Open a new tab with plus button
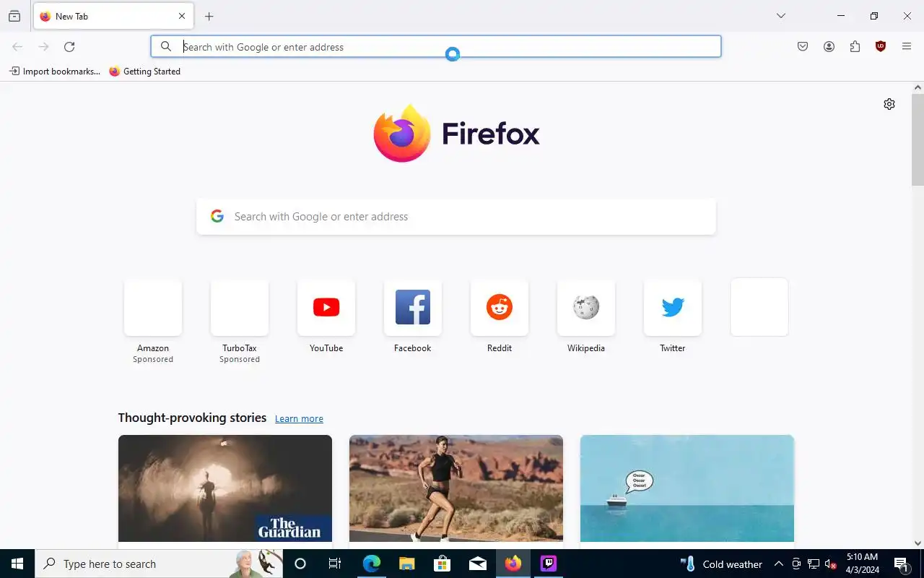Viewport: 924px width, 578px height. click(x=209, y=16)
